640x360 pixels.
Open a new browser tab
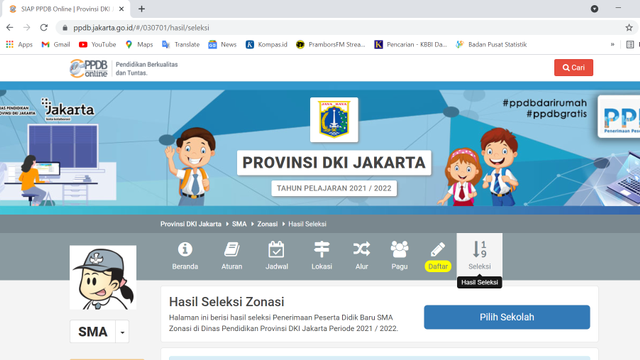click(142, 9)
